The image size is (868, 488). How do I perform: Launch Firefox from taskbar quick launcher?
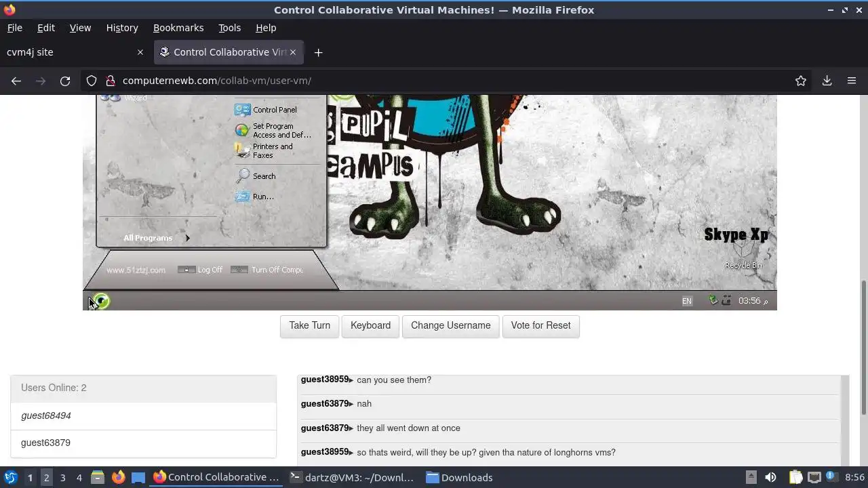118,478
